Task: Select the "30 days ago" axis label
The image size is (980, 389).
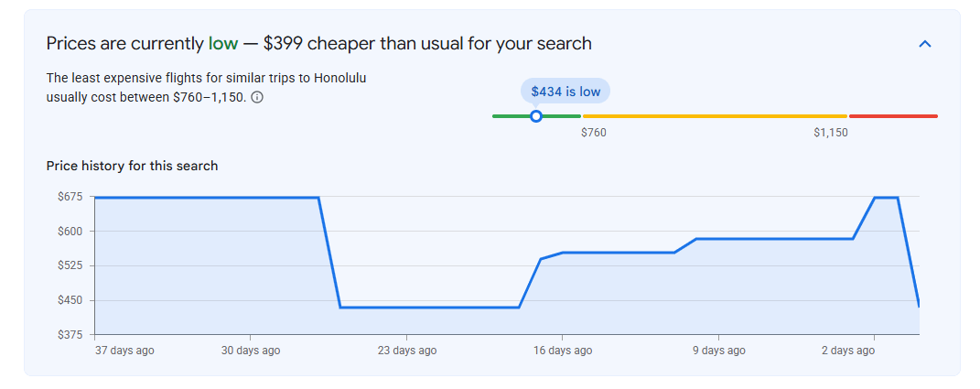Action: click(251, 351)
